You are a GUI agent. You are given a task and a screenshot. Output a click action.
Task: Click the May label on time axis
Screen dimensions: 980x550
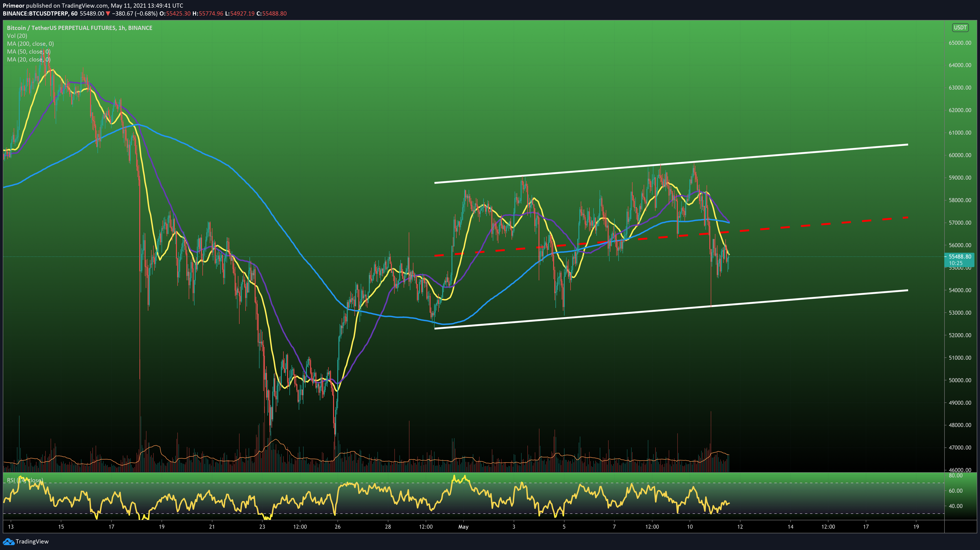463,527
